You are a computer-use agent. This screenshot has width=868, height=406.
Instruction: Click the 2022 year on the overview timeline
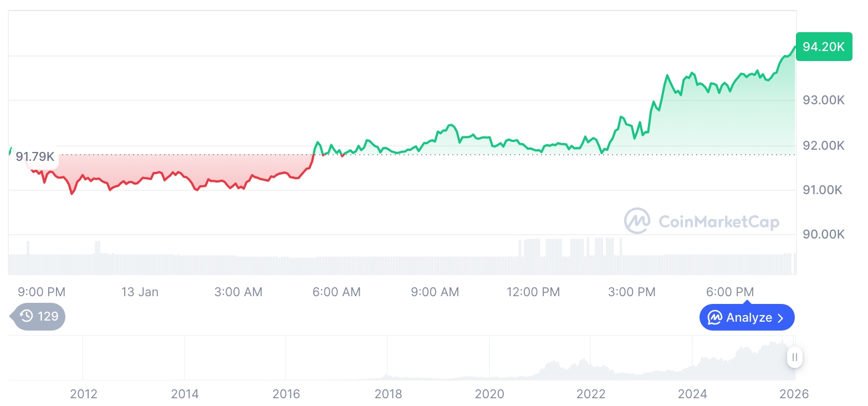coord(591,394)
